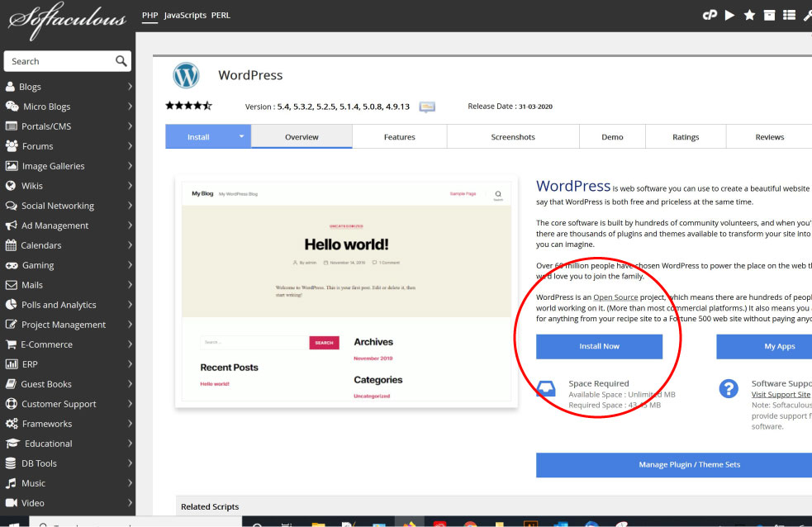Click the WordPress logo icon
This screenshot has height=527, width=812.
[x=186, y=75]
